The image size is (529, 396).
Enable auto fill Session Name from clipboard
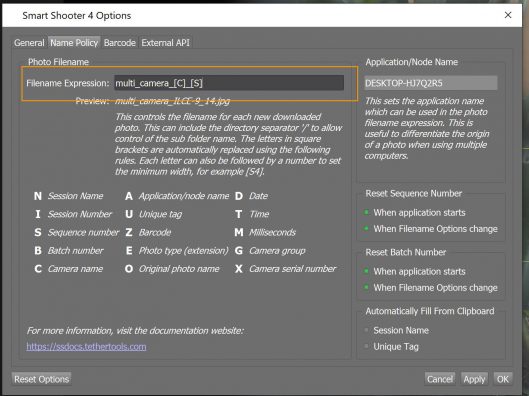click(397, 330)
